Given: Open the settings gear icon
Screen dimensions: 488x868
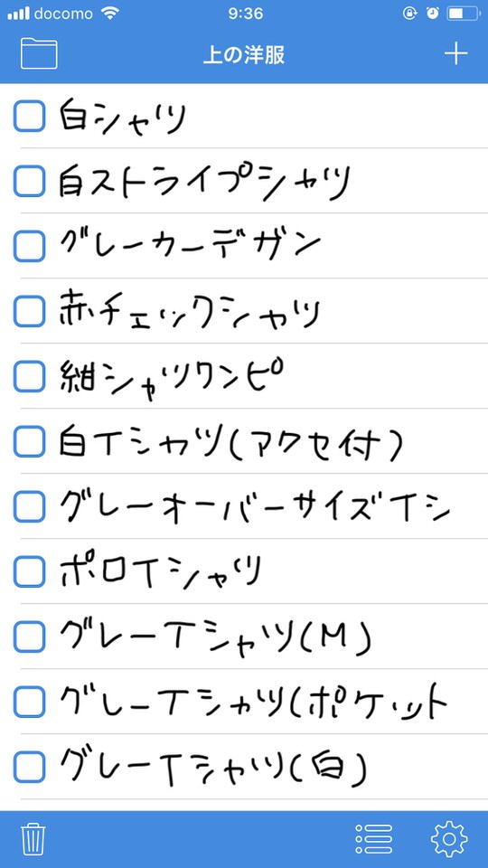Looking at the screenshot, I should [449, 839].
